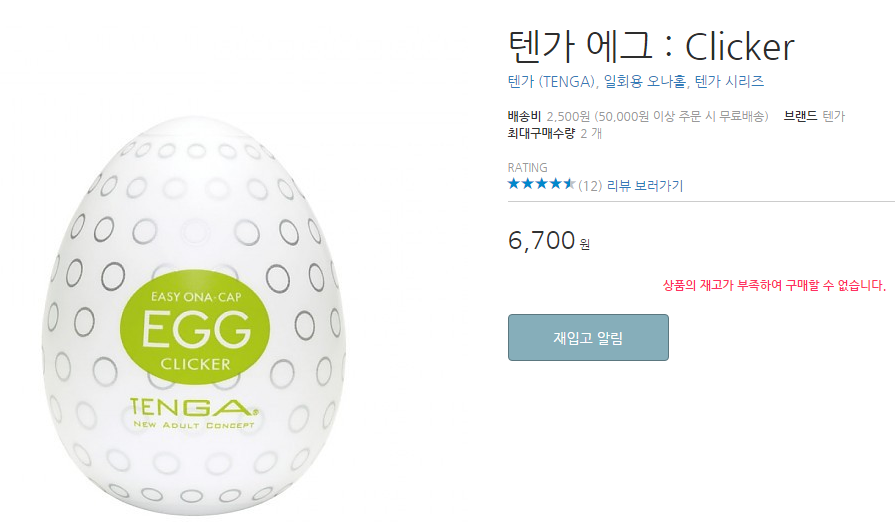The width and height of the screenshot is (895, 526).
Task: Click the 재입고 알림 restock alert button
Action: click(588, 338)
